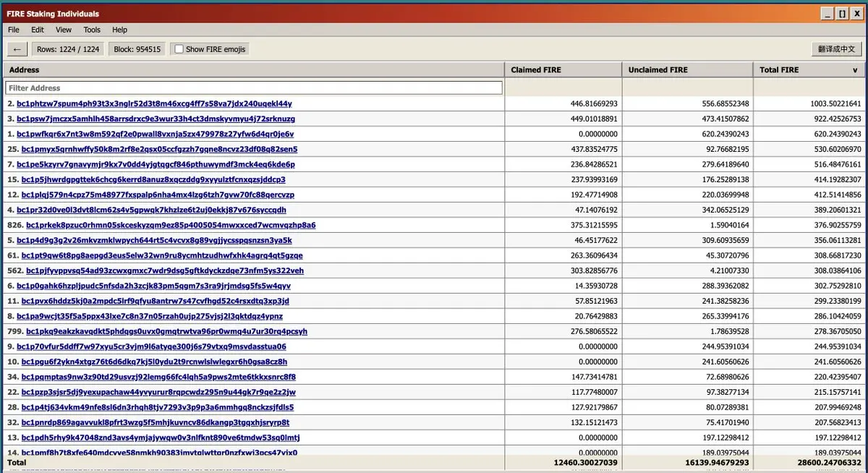Select Unclaimed FIRE value 620.24390243 cell
Viewport: 868px width, 473px height.
[725, 135]
